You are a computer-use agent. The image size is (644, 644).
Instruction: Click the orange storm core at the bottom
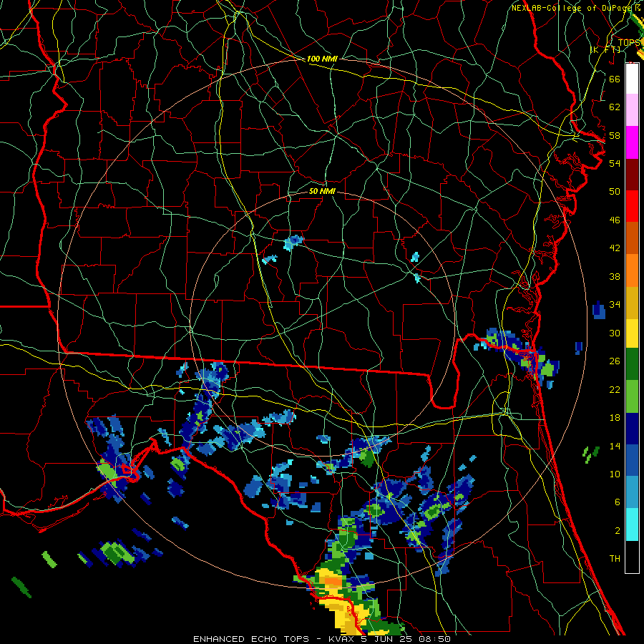point(333,581)
